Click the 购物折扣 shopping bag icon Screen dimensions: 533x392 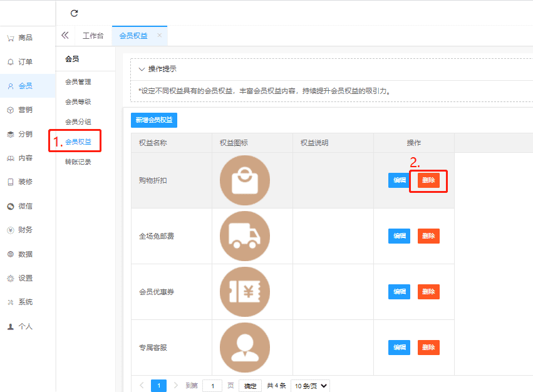245,180
